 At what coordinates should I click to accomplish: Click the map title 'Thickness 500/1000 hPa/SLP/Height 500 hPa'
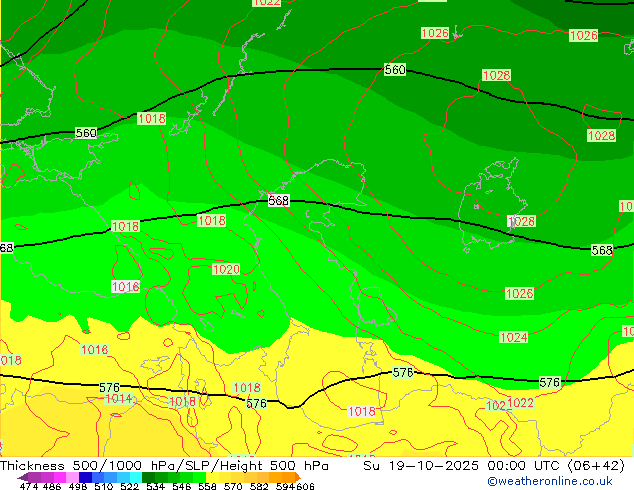[164, 466]
